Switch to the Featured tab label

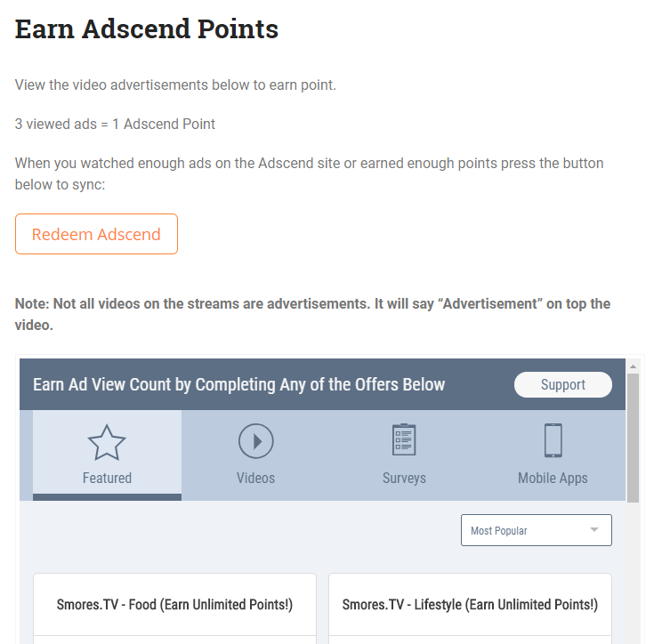[x=107, y=478]
